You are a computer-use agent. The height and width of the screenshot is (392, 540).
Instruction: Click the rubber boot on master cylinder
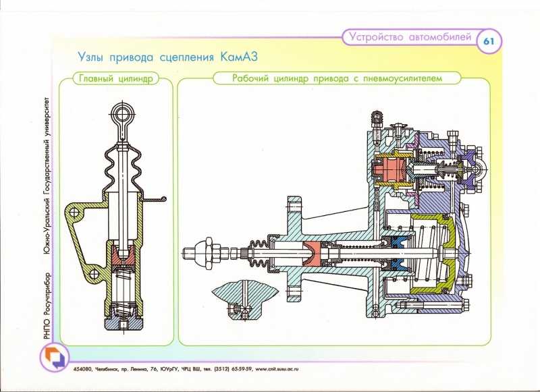point(123,169)
